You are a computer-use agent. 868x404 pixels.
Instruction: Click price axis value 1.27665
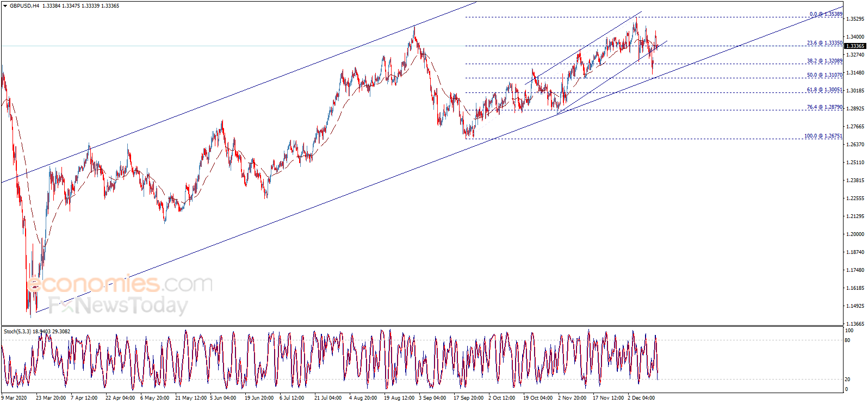pyautogui.click(x=855, y=127)
